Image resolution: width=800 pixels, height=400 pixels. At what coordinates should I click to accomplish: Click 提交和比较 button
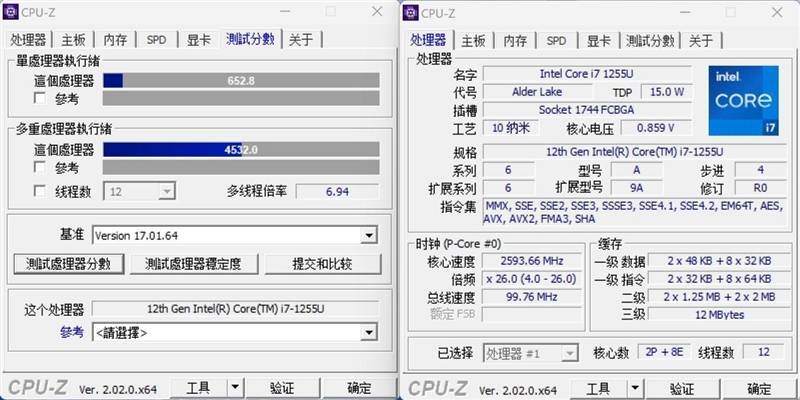click(322, 264)
